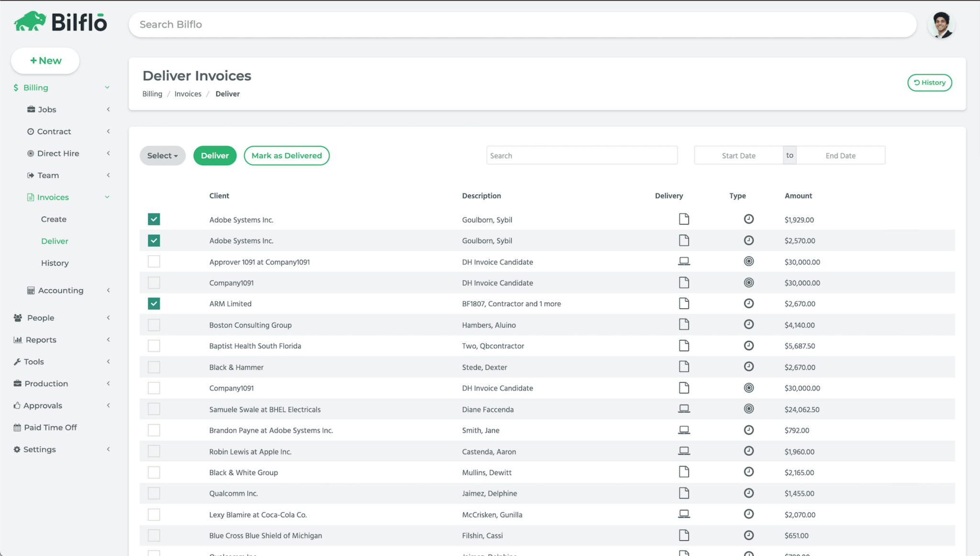Click the Settings gear icon in sidebar
Screen dimensions: 980x556
click(17, 450)
